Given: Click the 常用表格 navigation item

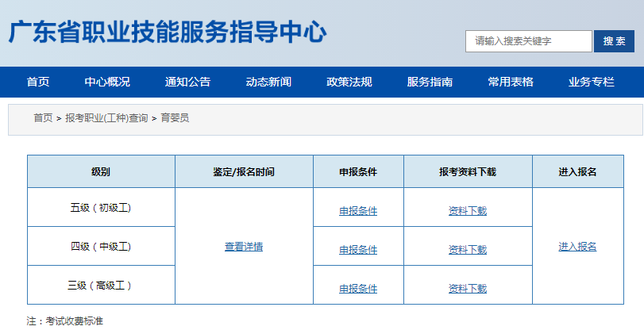Looking at the screenshot, I should (511, 82).
